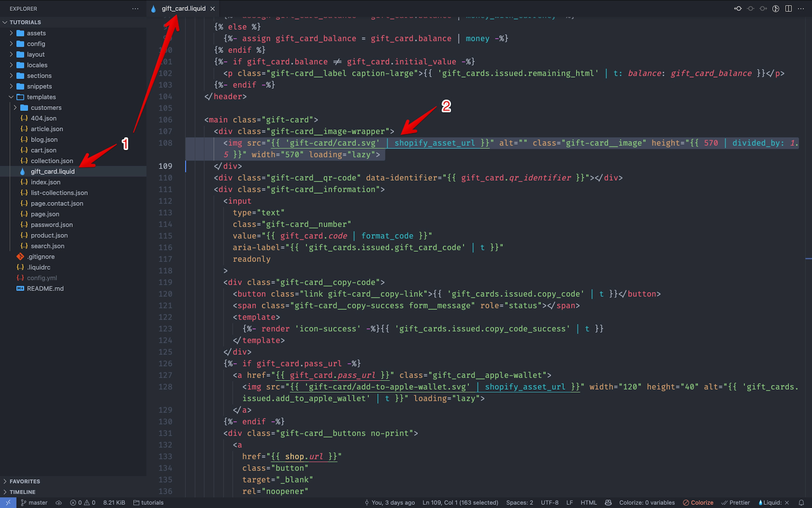Image resolution: width=812 pixels, height=508 pixels.
Task: Expand the customers subfolder
Action: click(73, 108)
